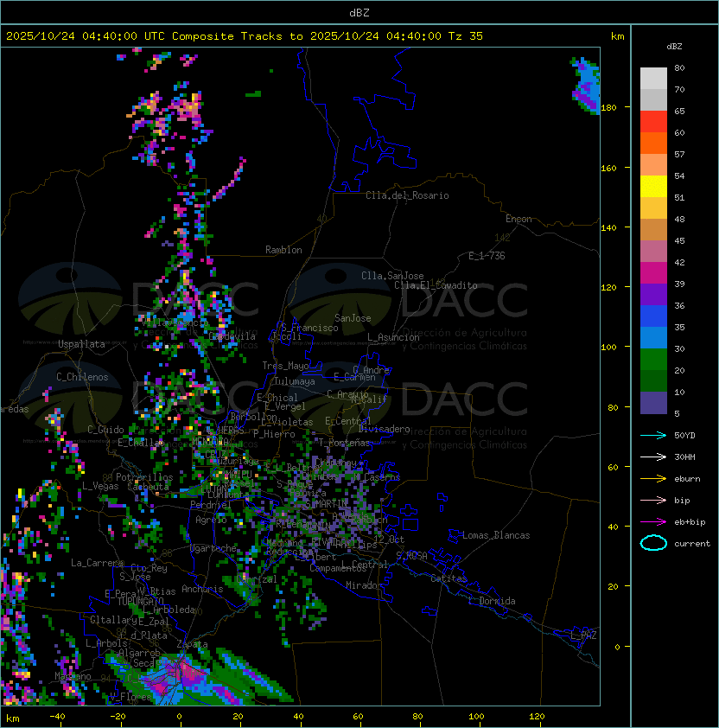Click the 'eb+bip' legend label
Image resolution: width=719 pixels, height=728 pixels.
pyautogui.click(x=690, y=522)
